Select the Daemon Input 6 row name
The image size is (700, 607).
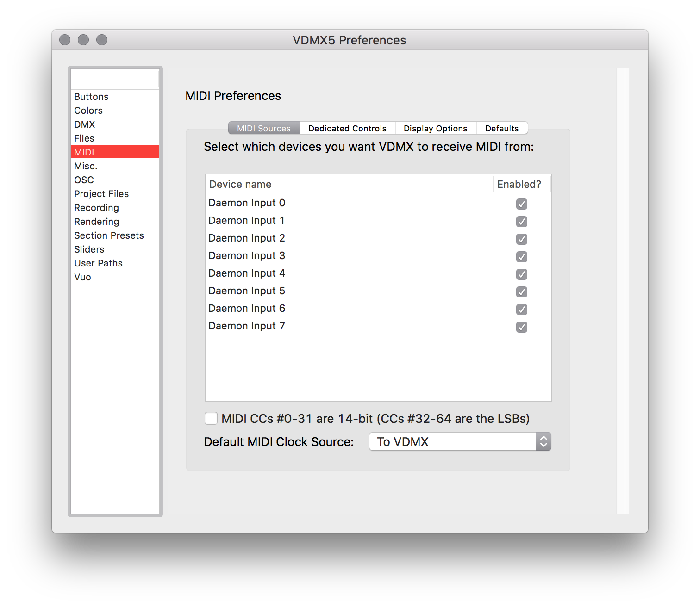pos(247,308)
